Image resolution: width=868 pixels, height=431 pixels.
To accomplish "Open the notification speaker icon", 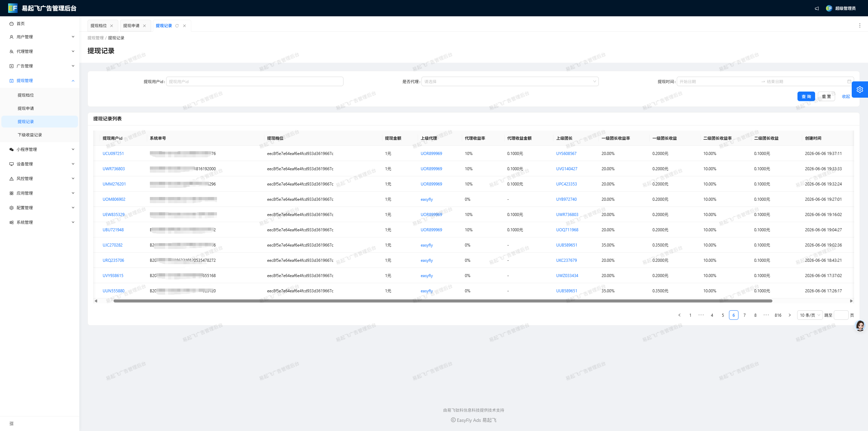I will pos(817,8).
